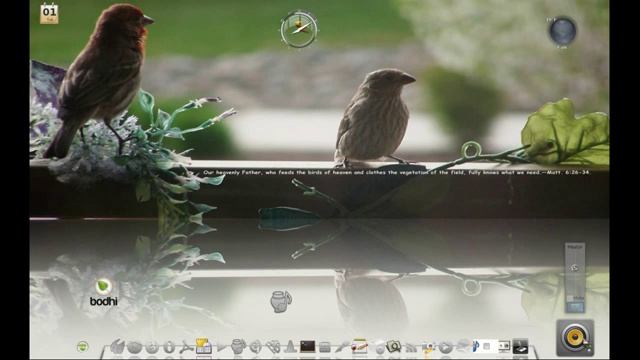Image resolution: width=640 pixels, height=360 pixels.
Task: Click the blue button below mixer slider
Action: click(575, 307)
